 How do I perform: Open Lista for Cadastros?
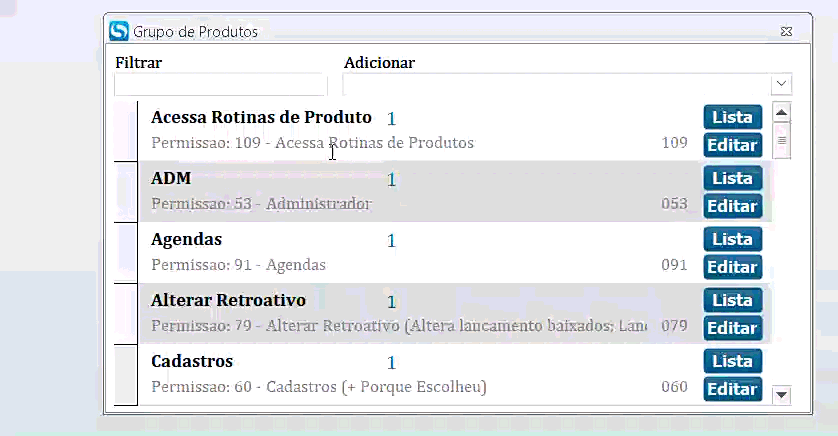tap(732, 361)
